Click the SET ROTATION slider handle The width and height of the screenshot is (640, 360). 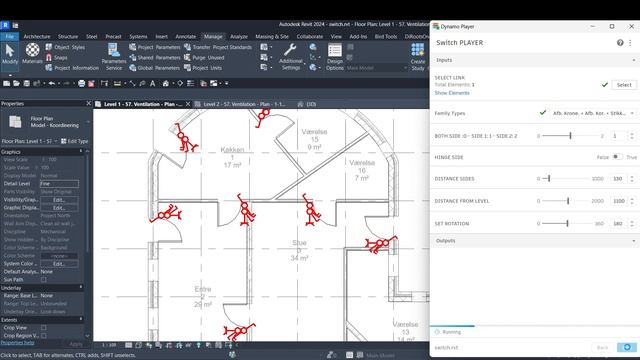click(x=567, y=223)
